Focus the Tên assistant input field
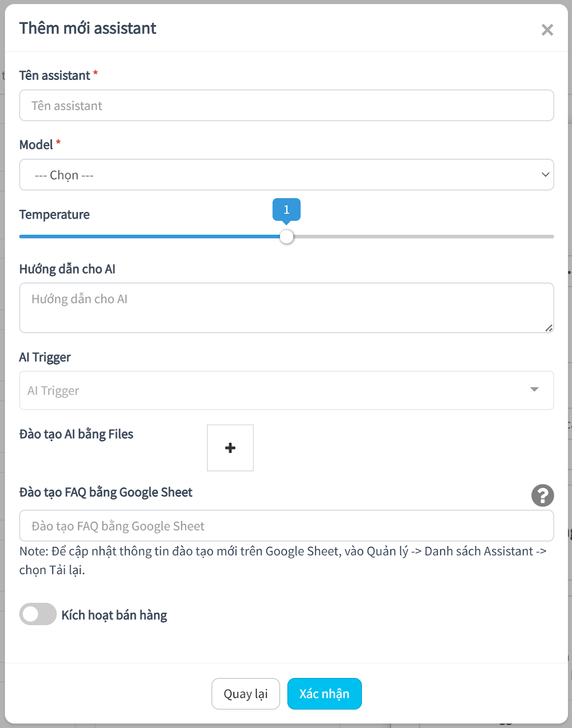 [286, 105]
